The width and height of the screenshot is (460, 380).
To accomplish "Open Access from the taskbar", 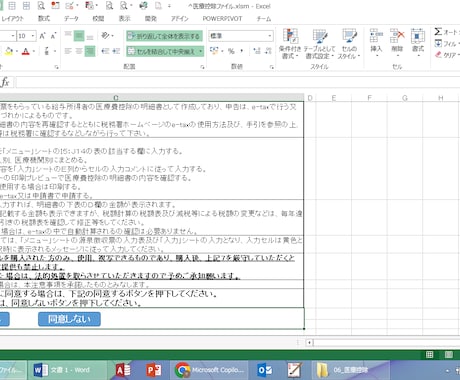I will (123, 370).
